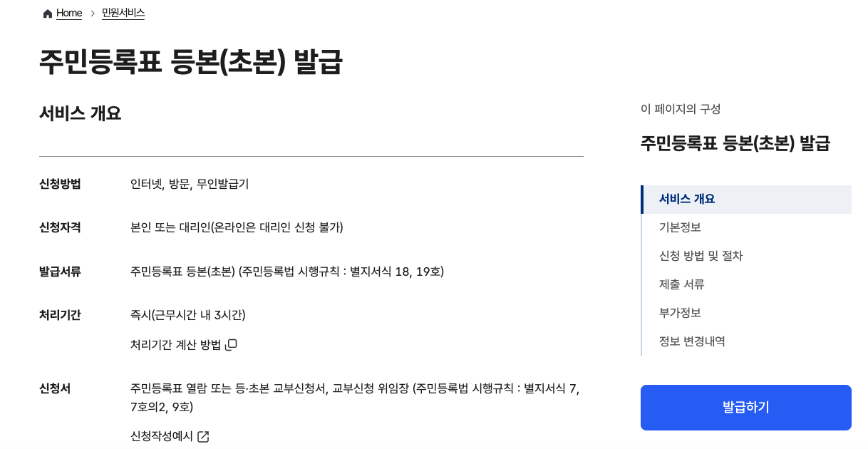The height and width of the screenshot is (449, 868).
Task: Select 부가정보 from the side navigation
Action: pyautogui.click(x=679, y=313)
